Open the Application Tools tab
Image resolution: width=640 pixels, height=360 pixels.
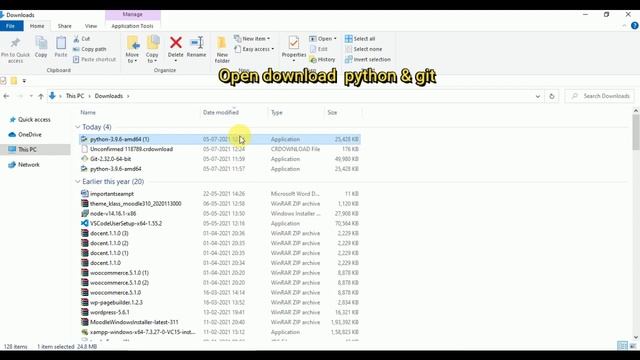point(133,26)
